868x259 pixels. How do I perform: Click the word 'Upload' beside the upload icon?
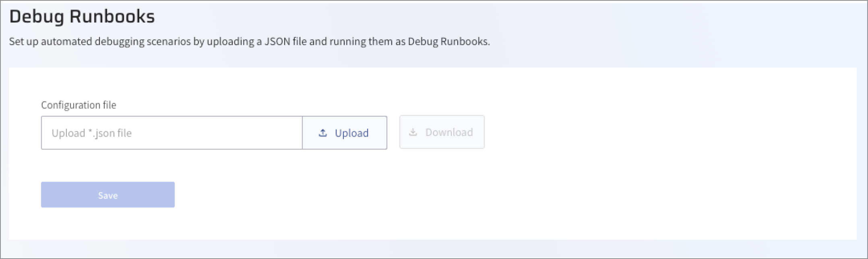click(x=351, y=133)
